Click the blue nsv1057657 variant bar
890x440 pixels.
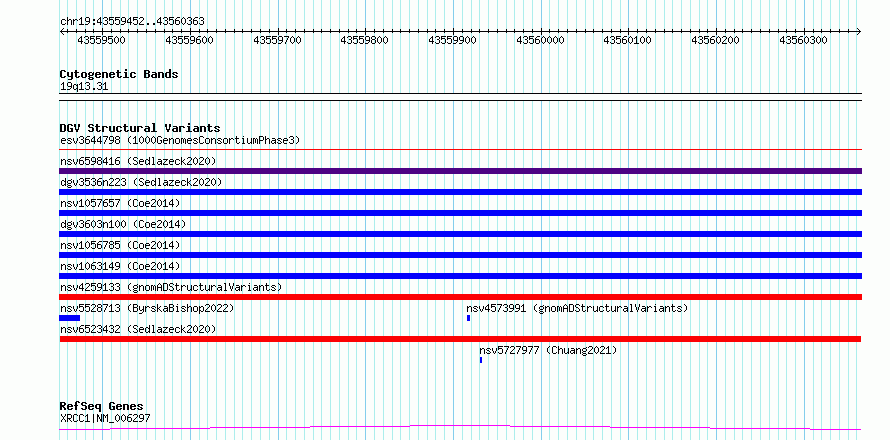[460, 213]
